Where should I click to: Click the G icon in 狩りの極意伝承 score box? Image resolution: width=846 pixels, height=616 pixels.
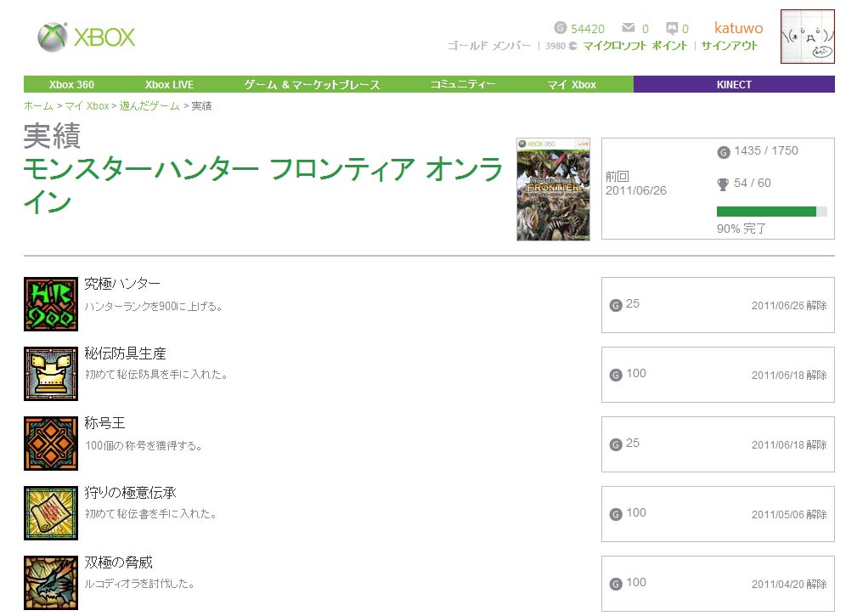pos(616,515)
